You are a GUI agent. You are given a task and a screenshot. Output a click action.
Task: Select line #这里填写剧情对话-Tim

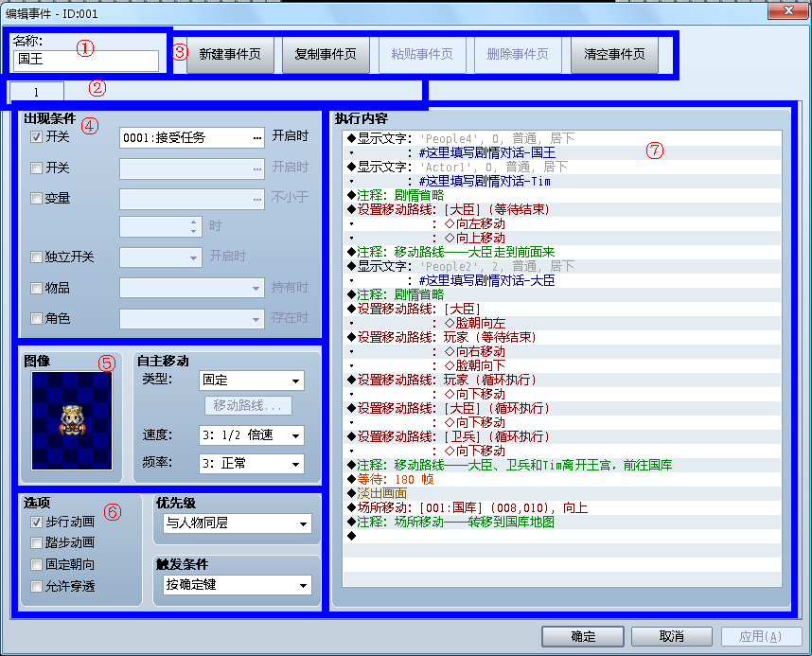pyautogui.click(x=562, y=181)
